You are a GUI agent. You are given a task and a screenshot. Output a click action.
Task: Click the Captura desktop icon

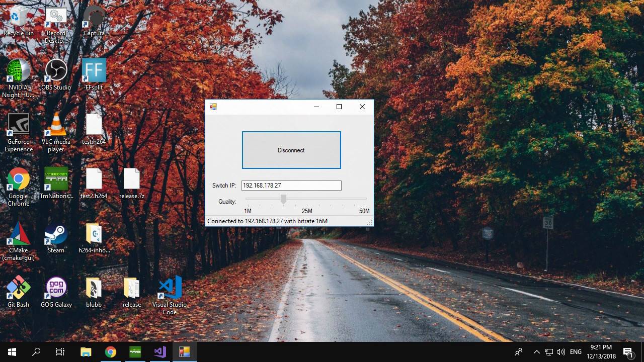[94, 19]
